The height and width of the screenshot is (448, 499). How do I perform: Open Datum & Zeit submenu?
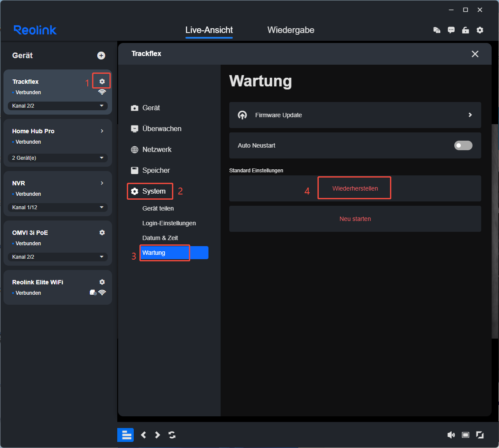point(160,238)
